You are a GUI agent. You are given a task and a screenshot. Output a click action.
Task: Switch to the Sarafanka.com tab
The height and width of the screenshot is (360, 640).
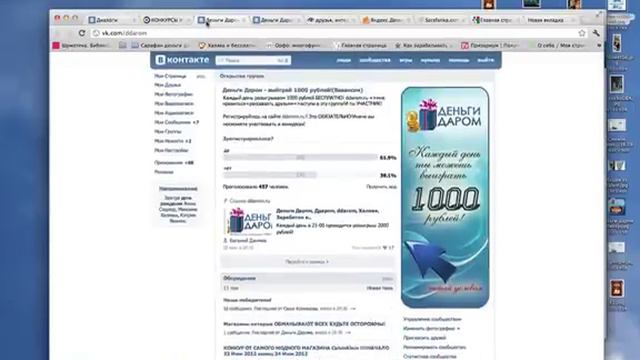point(441,20)
